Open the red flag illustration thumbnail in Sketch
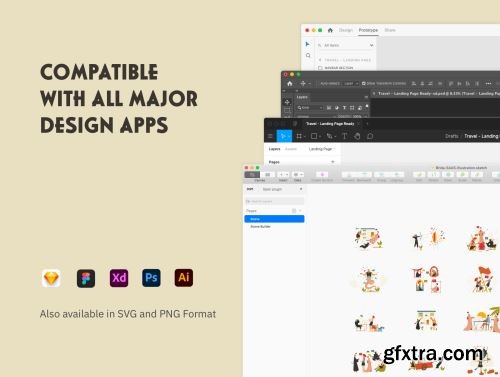The height and width of the screenshot is (377, 500). coord(483,279)
